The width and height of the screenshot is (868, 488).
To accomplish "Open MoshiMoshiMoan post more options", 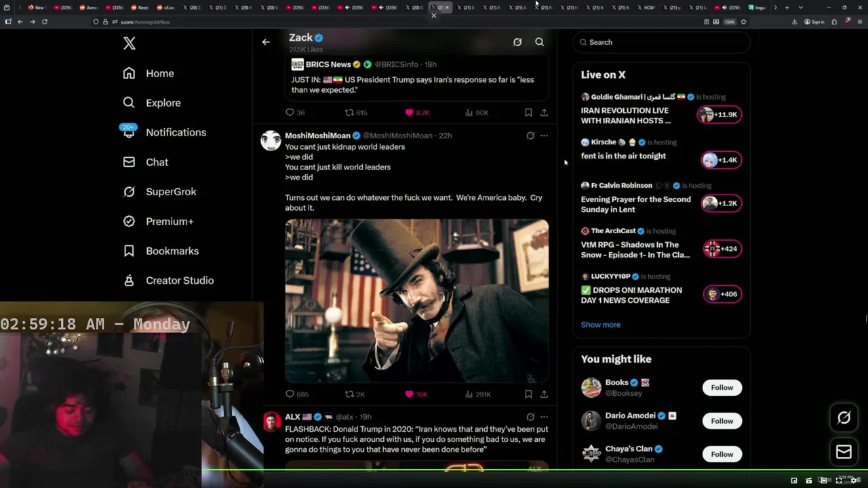I will (544, 136).
